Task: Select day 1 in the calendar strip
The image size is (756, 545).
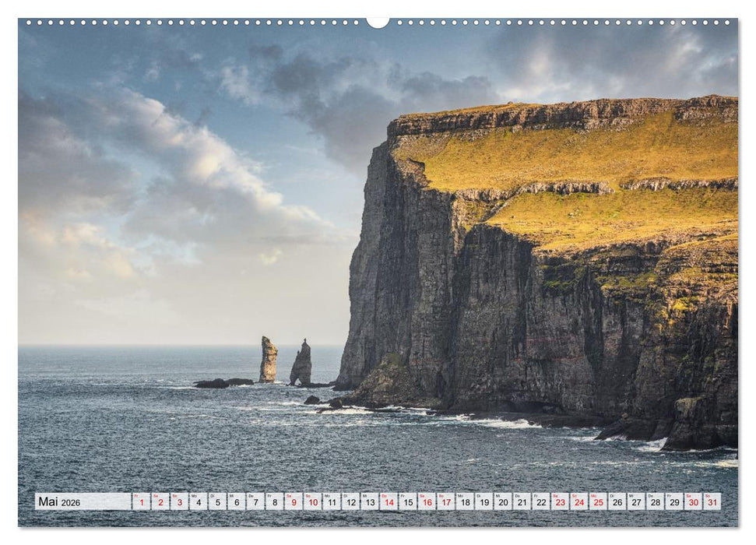Action: pos(141,502)
